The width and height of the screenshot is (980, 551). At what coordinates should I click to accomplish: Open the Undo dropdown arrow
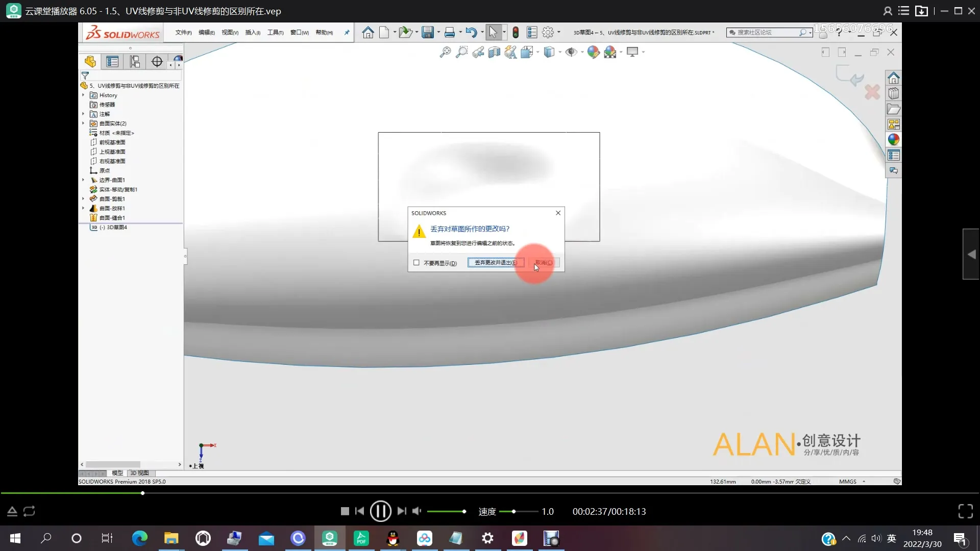click(482, 33)
